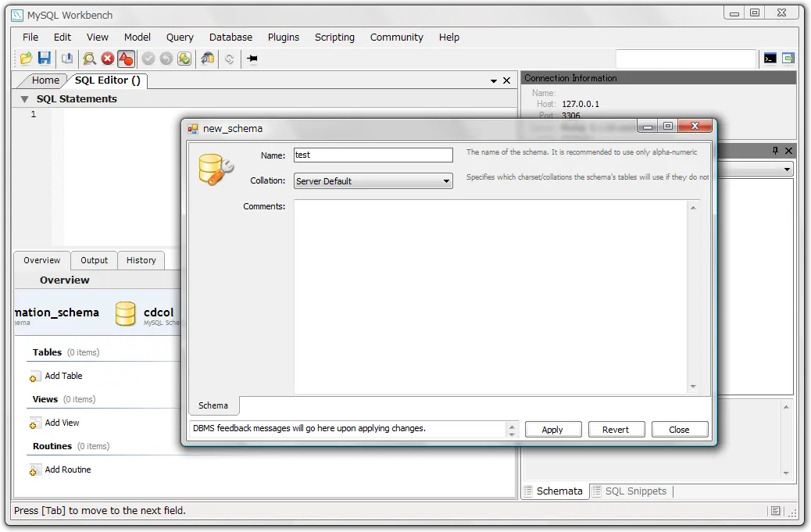Click the black pin icon in toolbar
811x532 pixels.
click(252, 59)
